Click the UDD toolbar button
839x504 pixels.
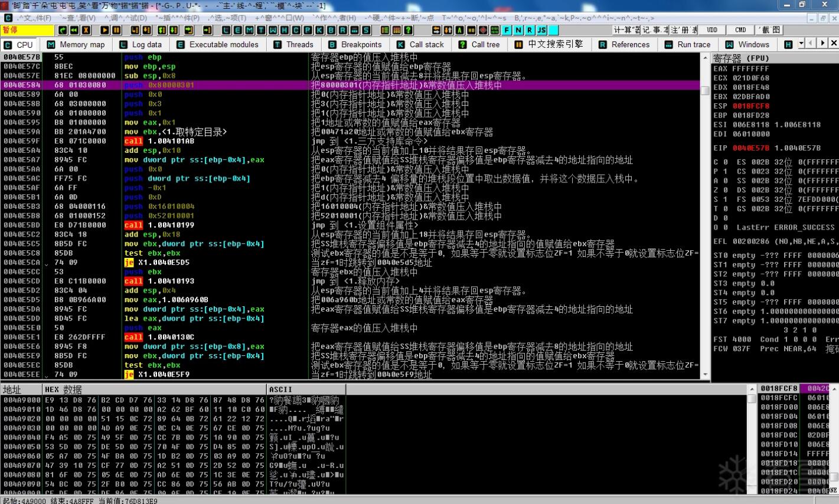pos(712,30)
